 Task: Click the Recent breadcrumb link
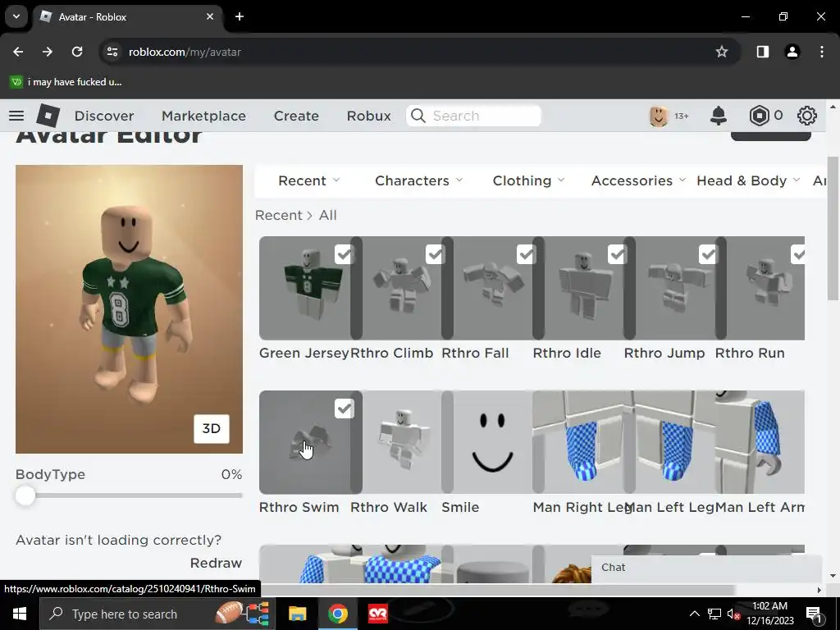[279, 216]
